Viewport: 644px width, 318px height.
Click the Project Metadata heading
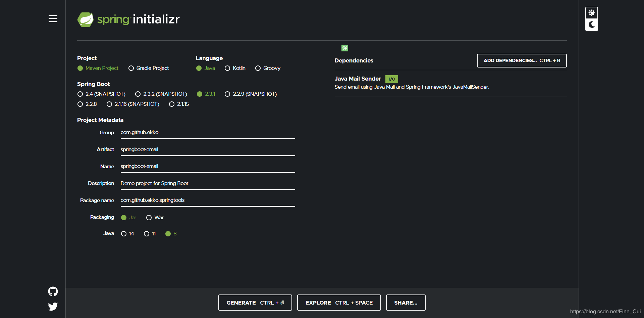point(100,120)
